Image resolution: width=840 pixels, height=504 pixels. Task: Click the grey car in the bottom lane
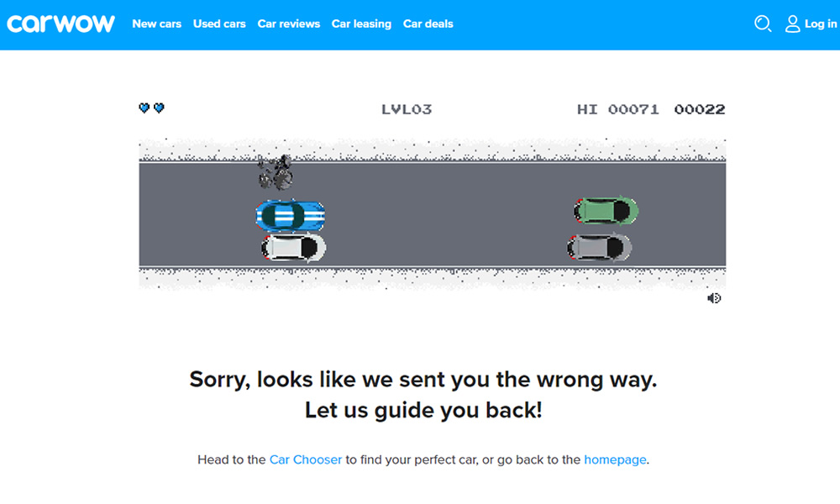(x=599, y=248)
